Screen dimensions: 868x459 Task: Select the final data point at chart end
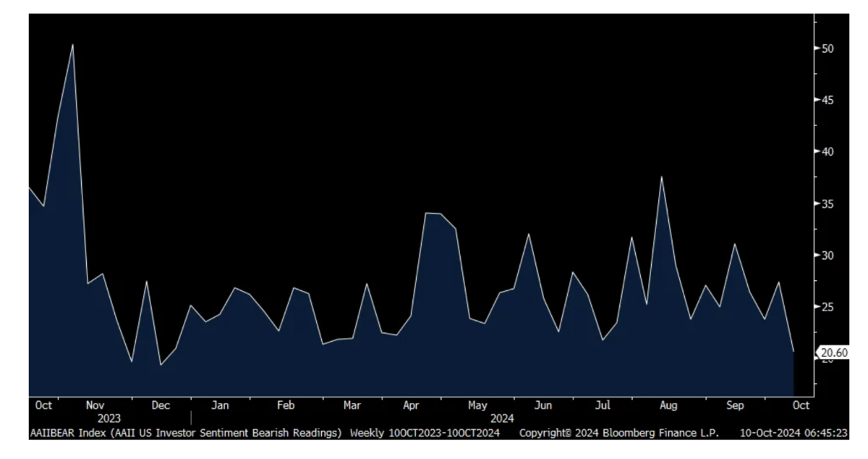(793, 352)
